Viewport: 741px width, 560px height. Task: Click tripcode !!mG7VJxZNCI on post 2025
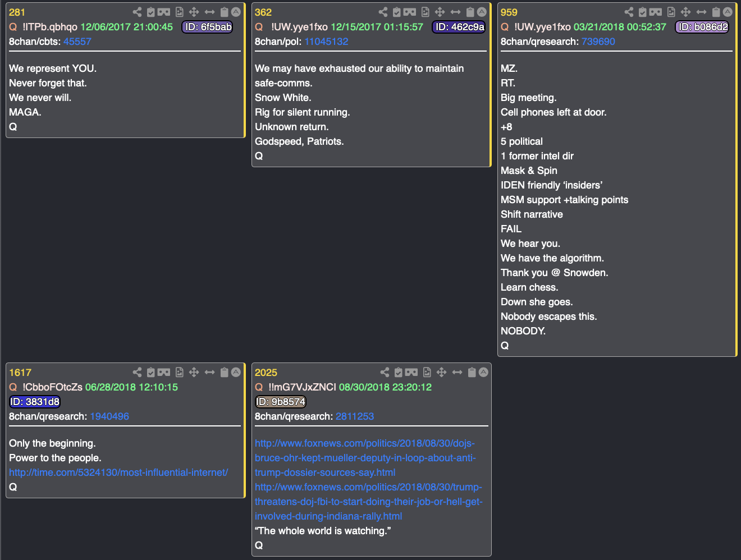[x=303, y=387]
